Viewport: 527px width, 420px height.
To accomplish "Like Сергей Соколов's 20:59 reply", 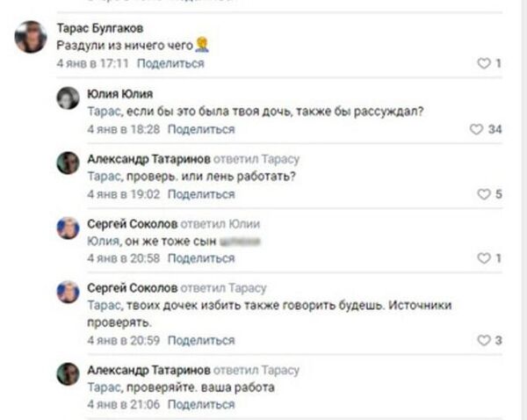I will (x=482, y=340).
